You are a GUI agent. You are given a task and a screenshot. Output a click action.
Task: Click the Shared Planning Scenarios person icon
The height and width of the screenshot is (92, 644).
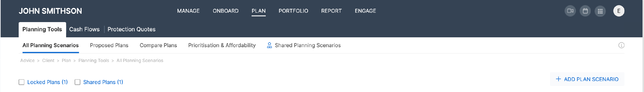(269, 45)
